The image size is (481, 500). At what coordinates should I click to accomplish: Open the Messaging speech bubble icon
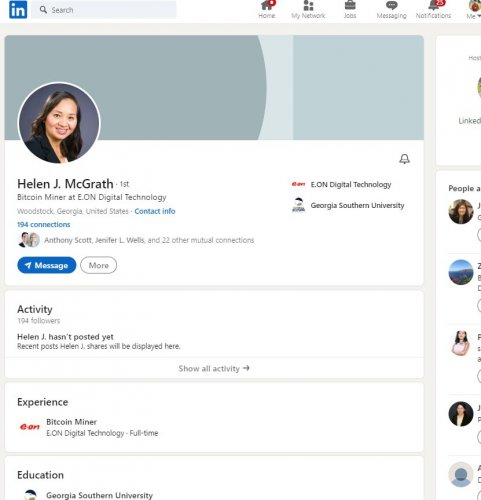[391, 6]
